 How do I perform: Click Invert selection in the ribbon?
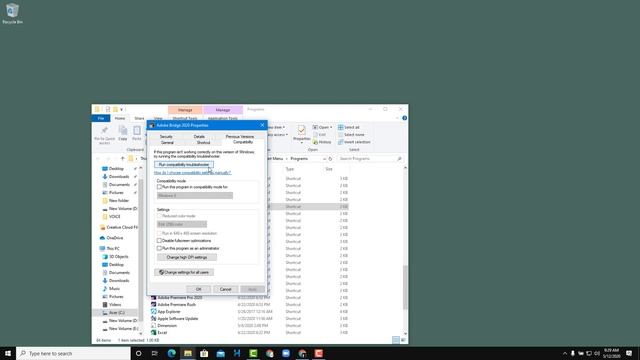pos(354,142)
